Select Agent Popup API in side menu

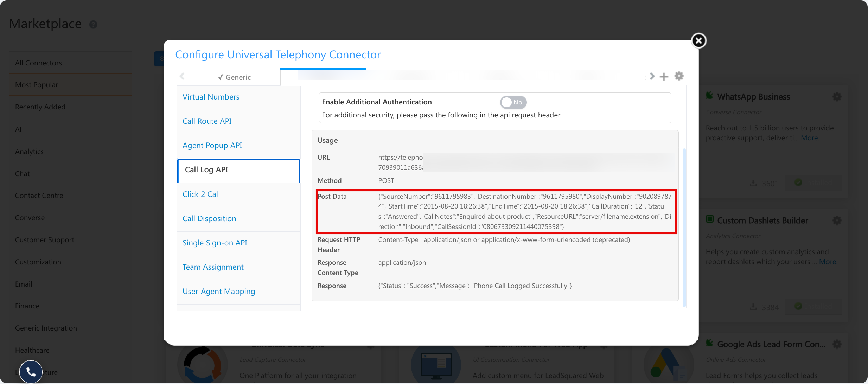coord(238,146)
